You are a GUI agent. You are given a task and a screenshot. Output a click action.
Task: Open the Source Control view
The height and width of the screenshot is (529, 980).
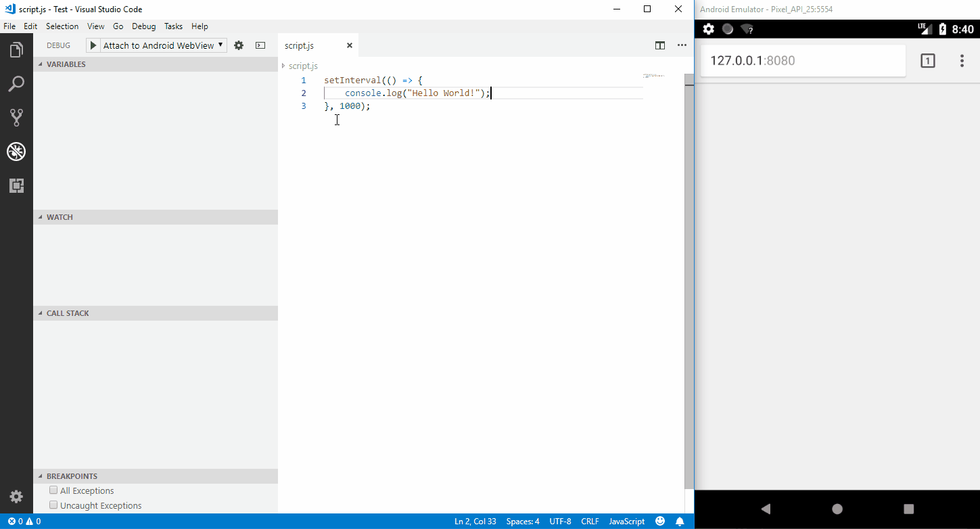pyautogui.click(x=16, y=118)
